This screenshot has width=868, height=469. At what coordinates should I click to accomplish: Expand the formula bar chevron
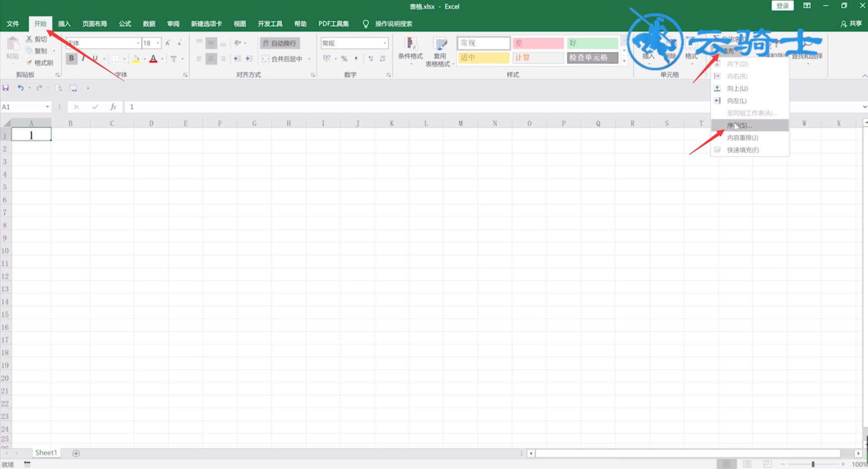tap(864, 107)
